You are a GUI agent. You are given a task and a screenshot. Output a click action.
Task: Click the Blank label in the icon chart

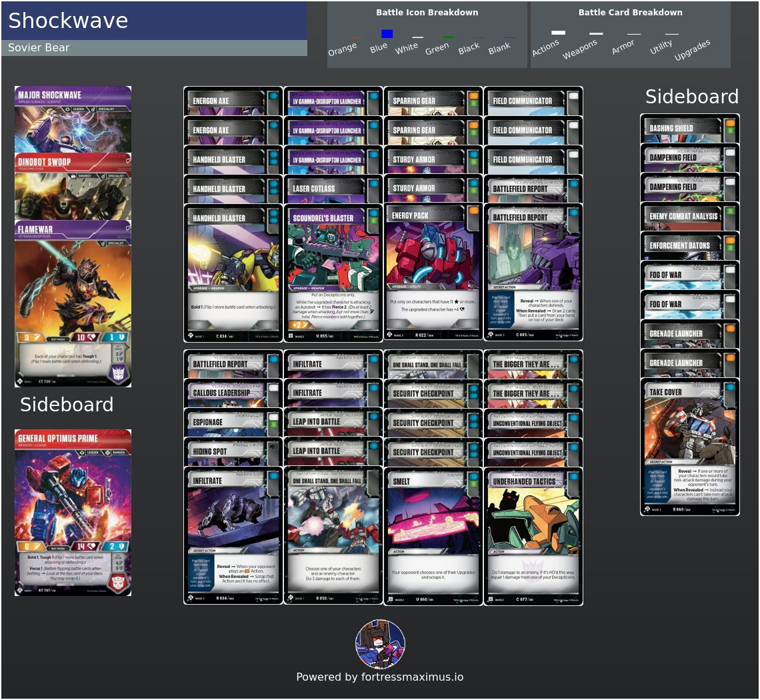(499, 48)
